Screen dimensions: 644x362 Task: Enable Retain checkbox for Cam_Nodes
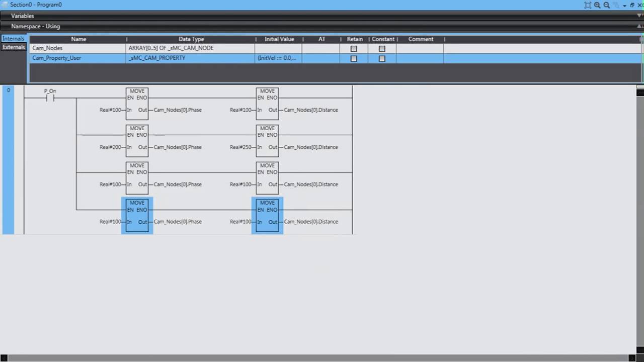pos(354,49)
